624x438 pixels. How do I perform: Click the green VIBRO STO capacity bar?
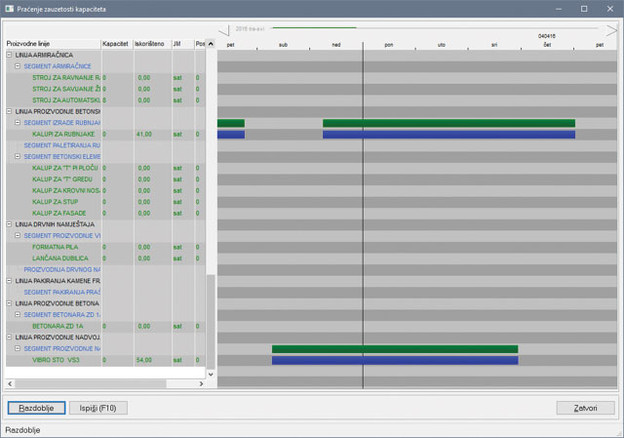[394, 349]
